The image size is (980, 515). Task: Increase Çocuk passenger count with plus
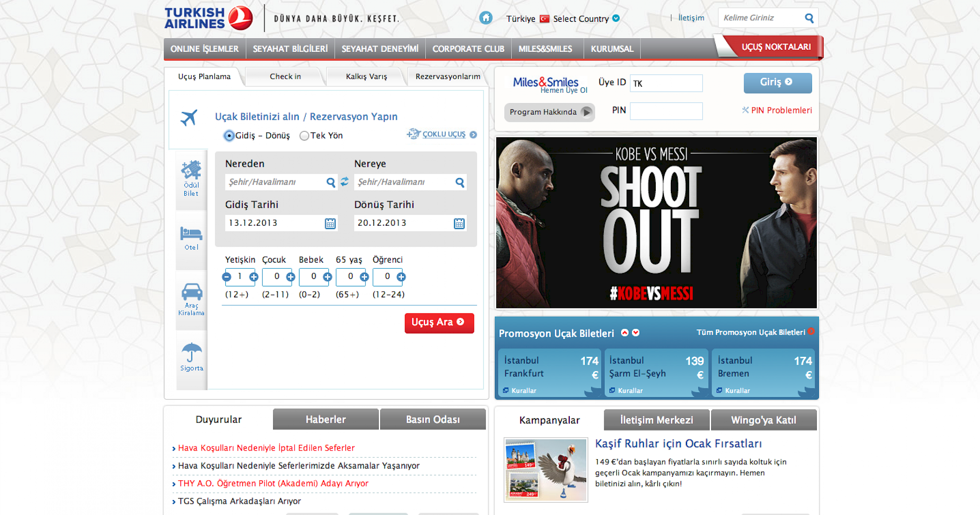coord(291,277)
